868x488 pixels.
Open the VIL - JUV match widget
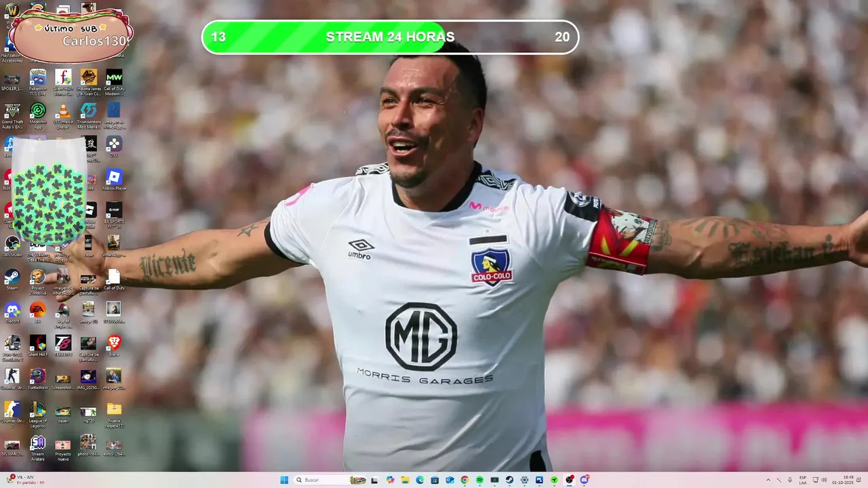(x=26, y=480)
